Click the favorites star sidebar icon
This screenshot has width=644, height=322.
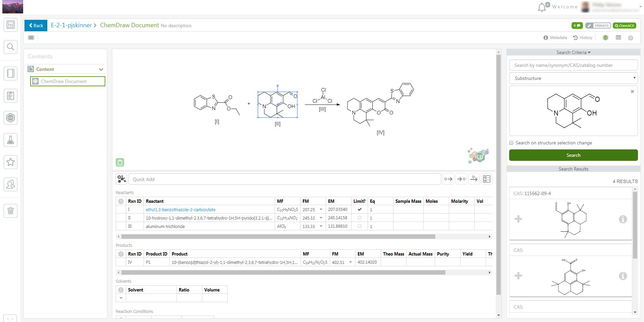[x=10, y=162]
